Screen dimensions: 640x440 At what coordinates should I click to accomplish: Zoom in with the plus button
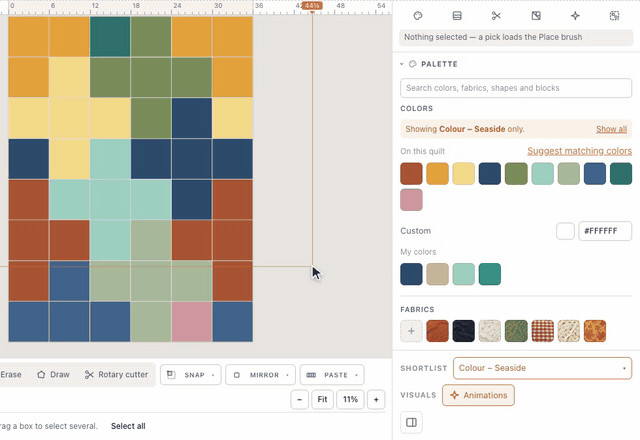(376, 399)
